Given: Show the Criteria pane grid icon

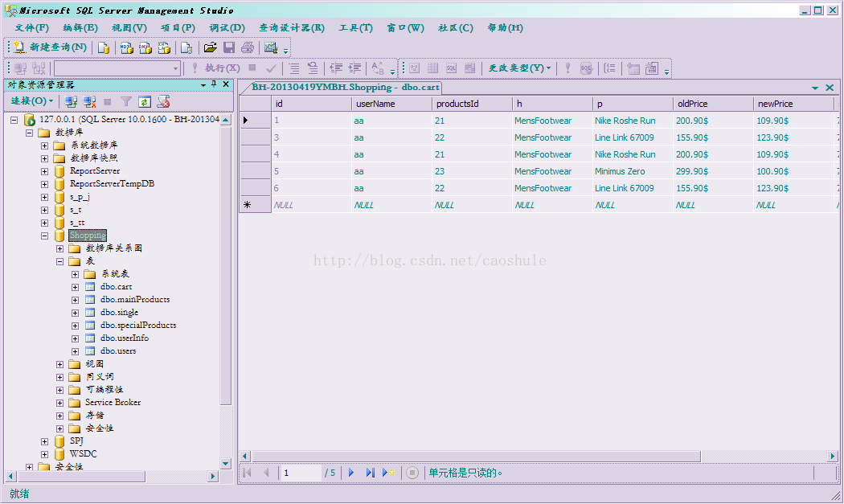Looking at the screenshot, I should coord(432,68).
